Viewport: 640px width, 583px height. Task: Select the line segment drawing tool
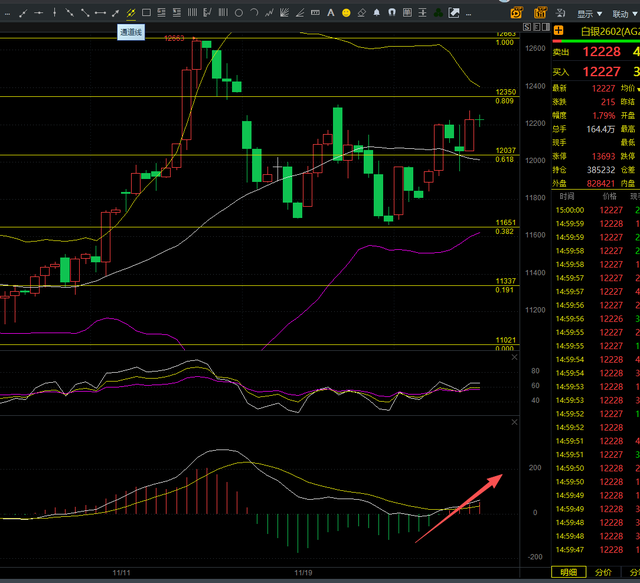23,13
